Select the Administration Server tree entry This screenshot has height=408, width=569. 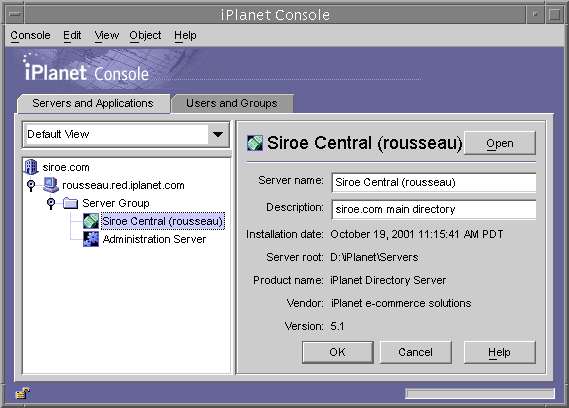154,239
